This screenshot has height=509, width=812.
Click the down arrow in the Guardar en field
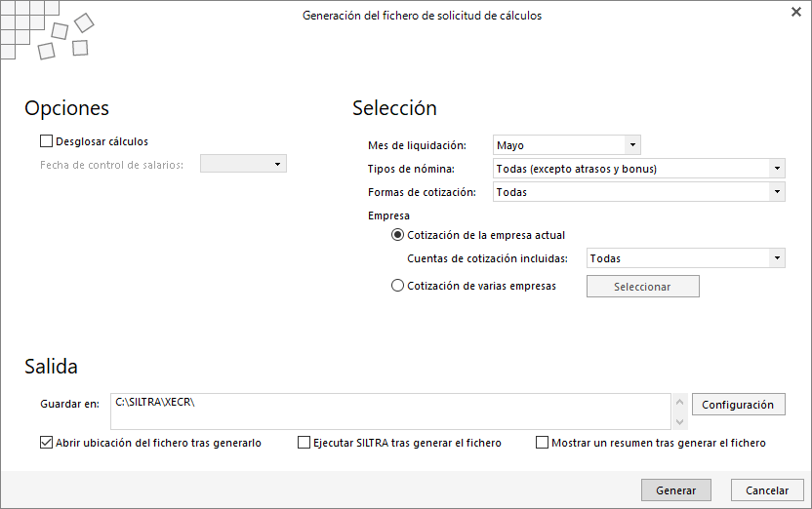679,421
